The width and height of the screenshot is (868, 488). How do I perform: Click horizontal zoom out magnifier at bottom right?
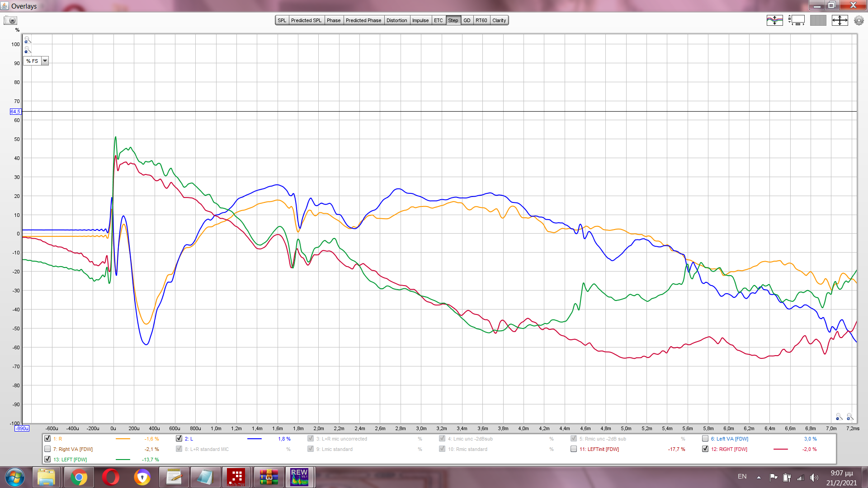pos(838,417)
